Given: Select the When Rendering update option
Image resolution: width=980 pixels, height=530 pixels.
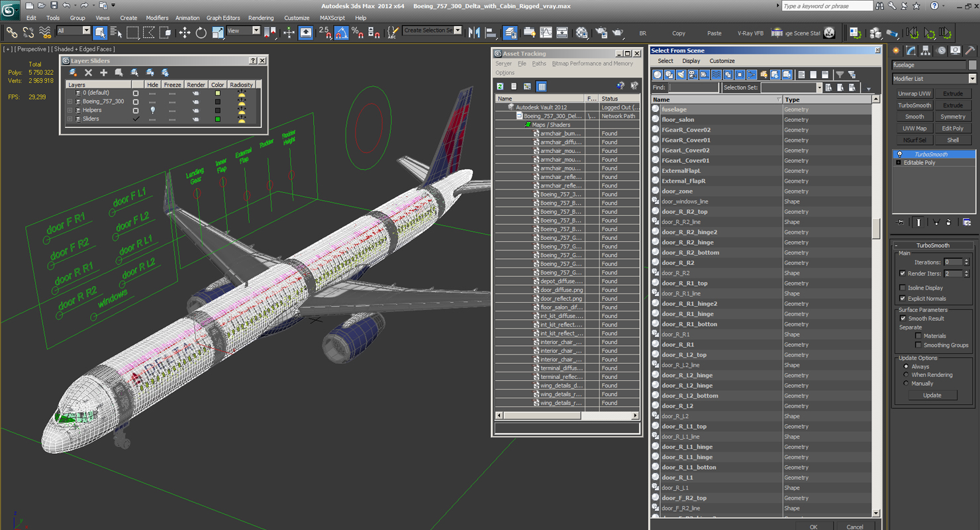Looking at the screenshot, I should (906, 375).
